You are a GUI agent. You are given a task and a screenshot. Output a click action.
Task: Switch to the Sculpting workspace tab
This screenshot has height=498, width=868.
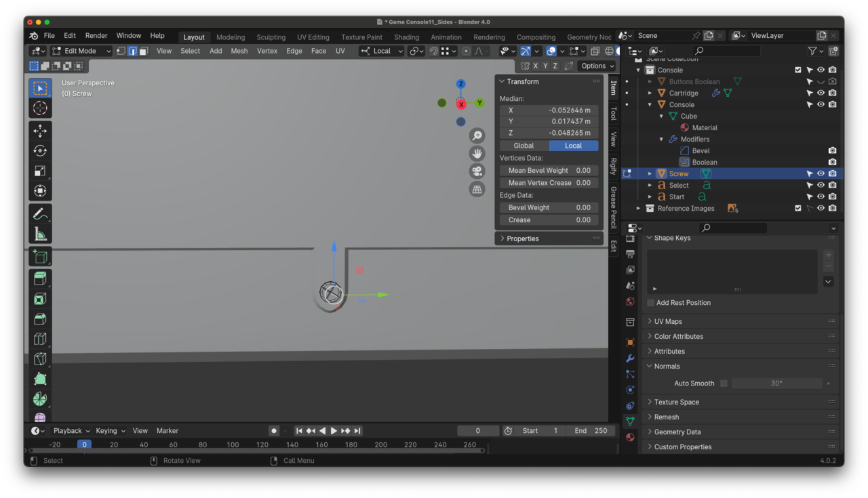click(271, 37)
